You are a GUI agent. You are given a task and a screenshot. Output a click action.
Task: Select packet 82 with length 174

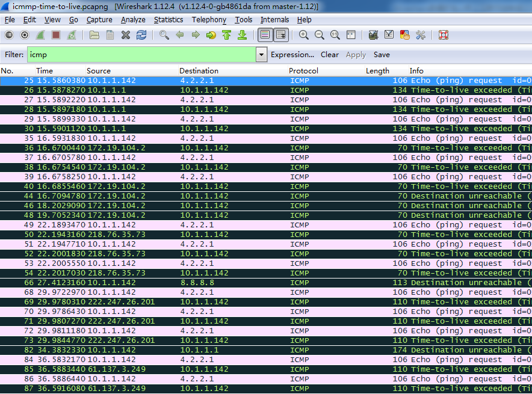pyautogui.click(x=266, y=350)
